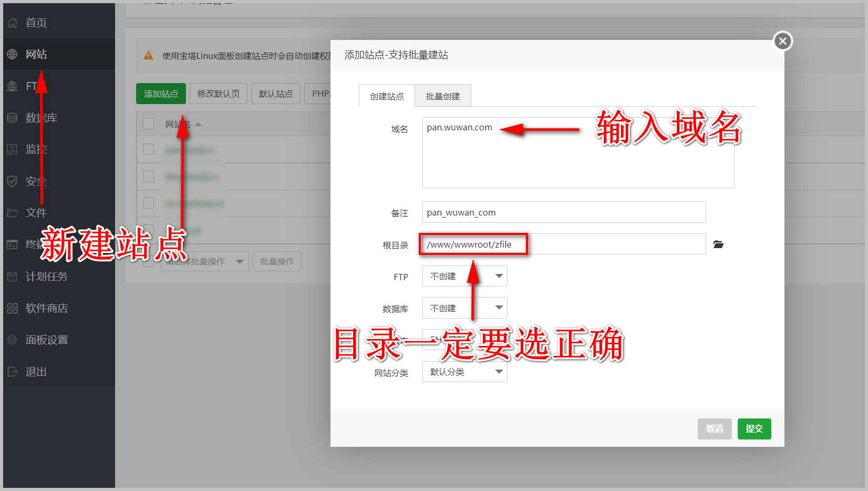
Task: Click the 备注 input field
Action: pos(564,212)
